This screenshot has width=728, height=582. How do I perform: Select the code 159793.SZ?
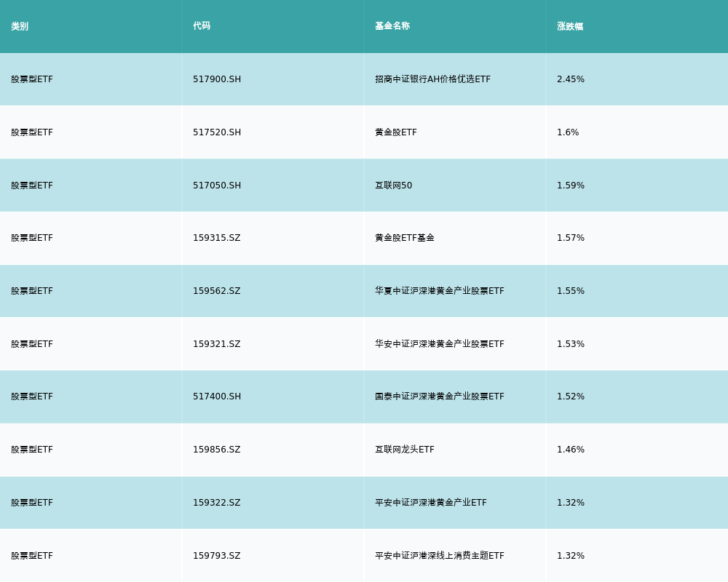pos(217,556)
